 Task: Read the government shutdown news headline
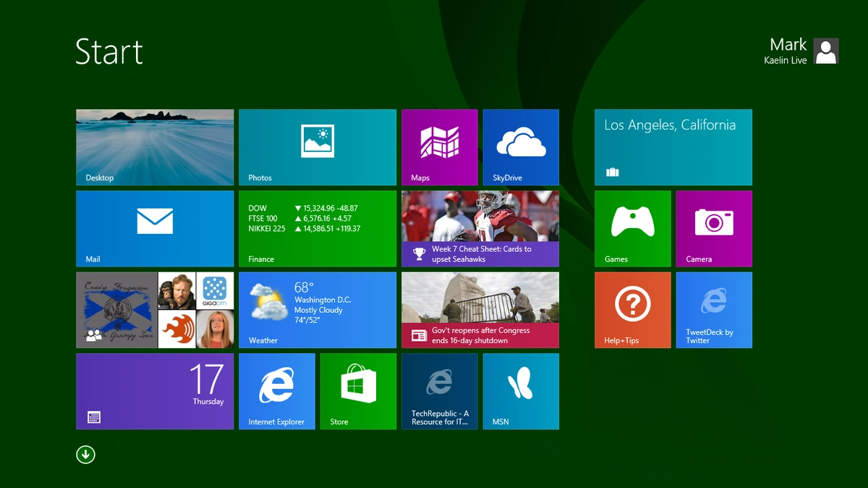pos(480,310)
